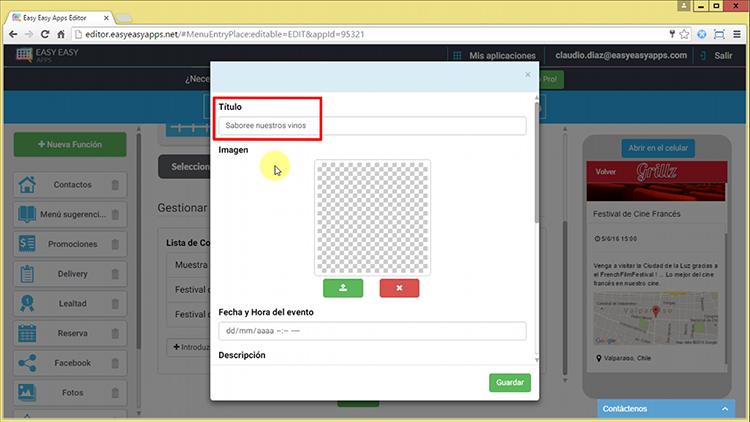Click the Guardar button
Image resolution: width=750 pixels, height=422 pixels.
point(510,383)
